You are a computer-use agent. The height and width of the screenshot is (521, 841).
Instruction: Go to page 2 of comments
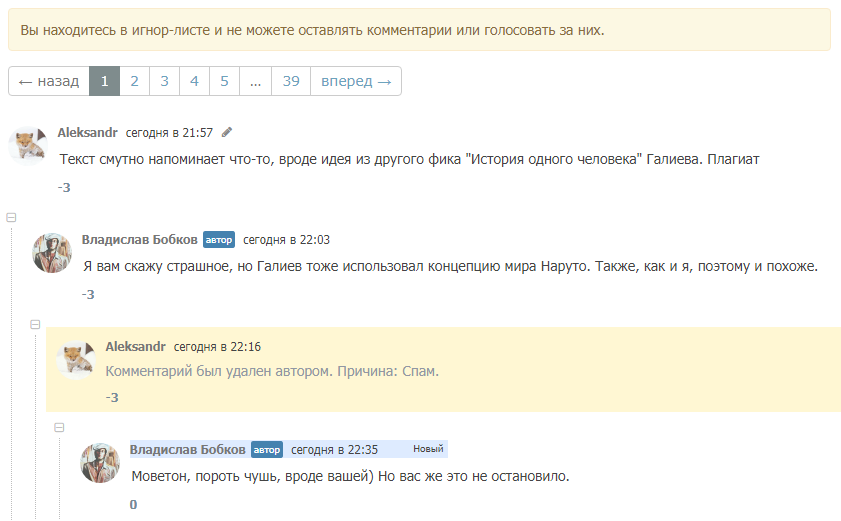(x=134, y=81)
